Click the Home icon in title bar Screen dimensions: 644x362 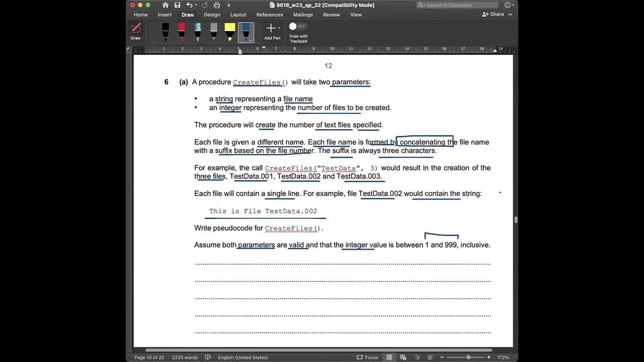(165, 5)
